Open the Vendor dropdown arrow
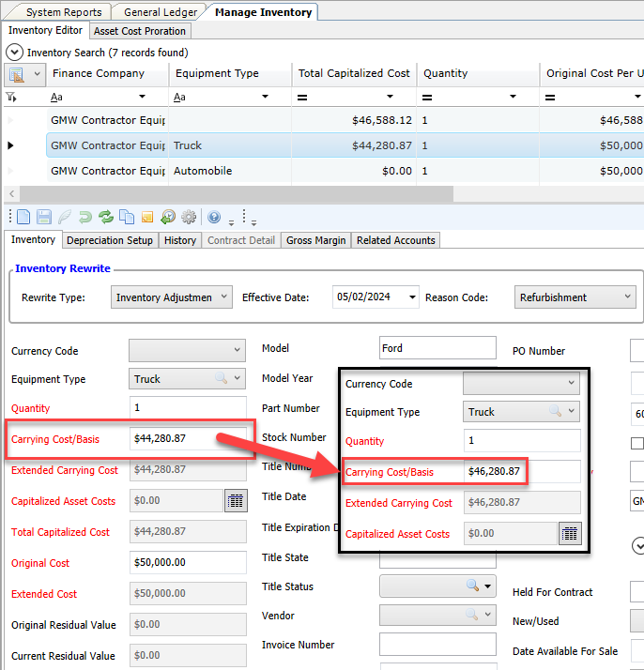The image size is (644, 670). (x=487, y=615)
